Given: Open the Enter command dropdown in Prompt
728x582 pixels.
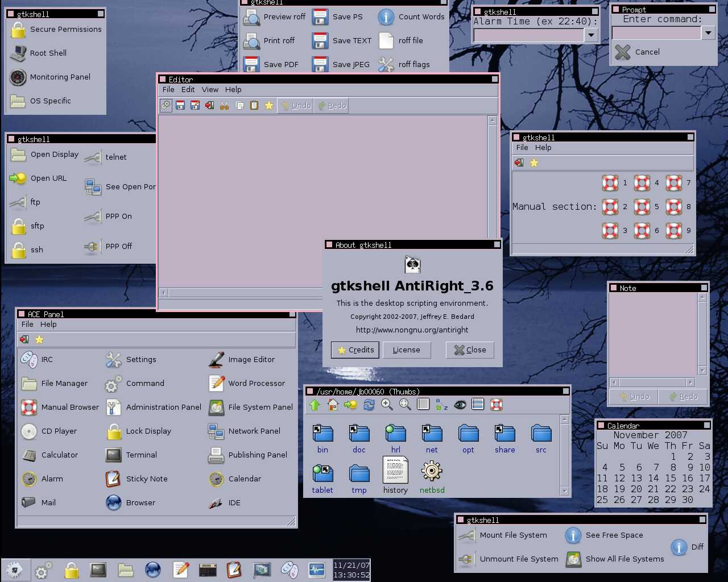Looking at the screenshot, I should (x=708, y=33).
